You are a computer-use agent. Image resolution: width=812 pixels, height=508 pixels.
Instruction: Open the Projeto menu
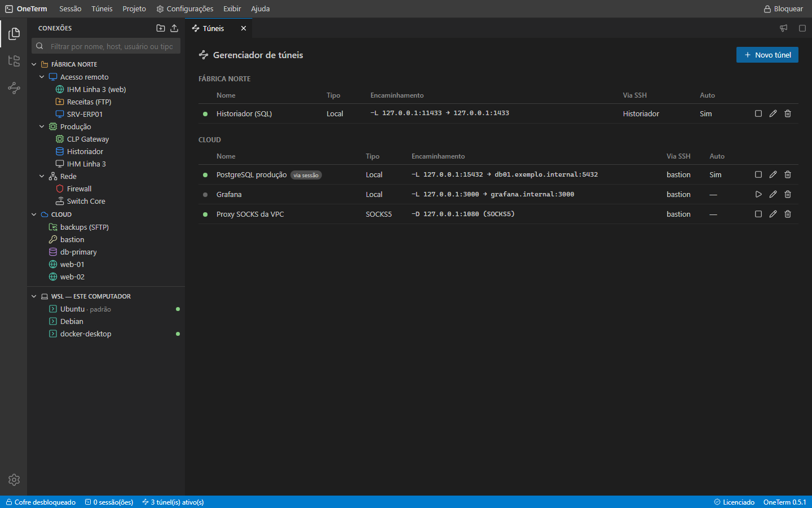pyautogui.click(x=134, y=8)
